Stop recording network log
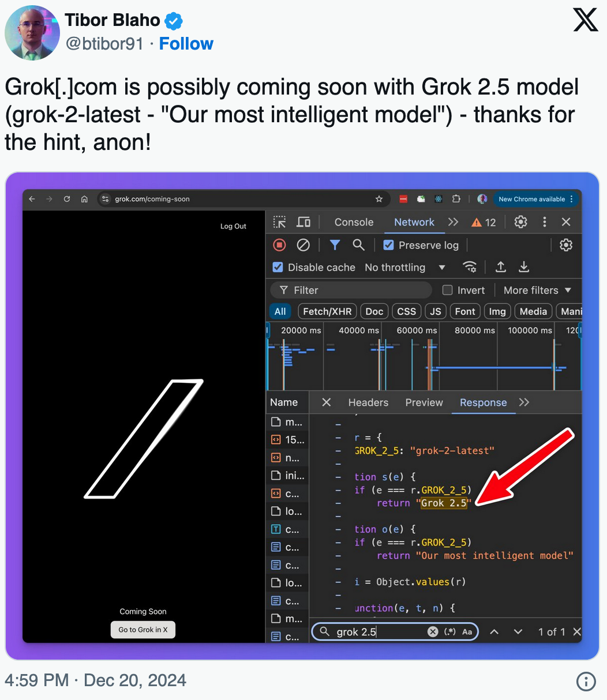Image resolution: width=607 pixels, height=700 pixels. (280, 245)
